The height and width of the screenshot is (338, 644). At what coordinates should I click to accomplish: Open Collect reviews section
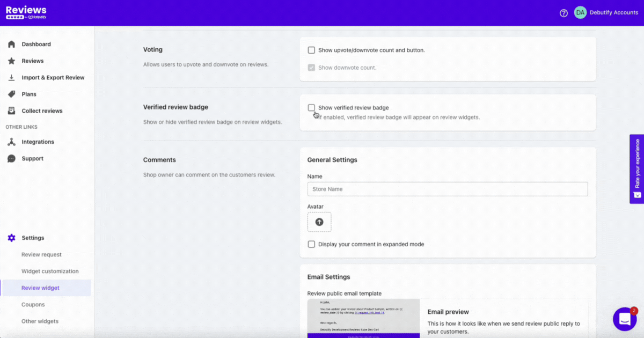(x=42, y=111)
